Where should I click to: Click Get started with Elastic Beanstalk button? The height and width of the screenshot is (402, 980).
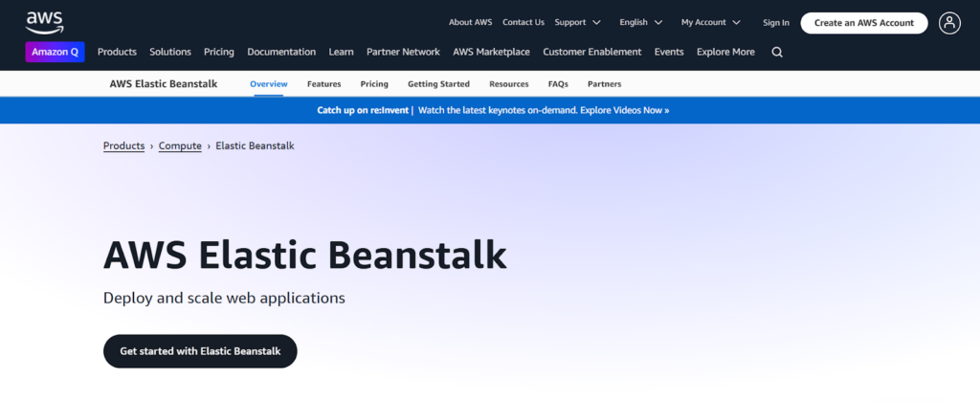tap(200, 351)
